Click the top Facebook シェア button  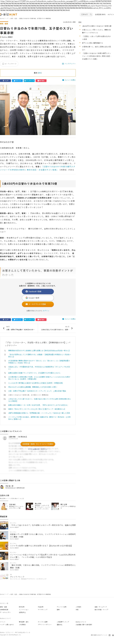[x=5, y=81]
